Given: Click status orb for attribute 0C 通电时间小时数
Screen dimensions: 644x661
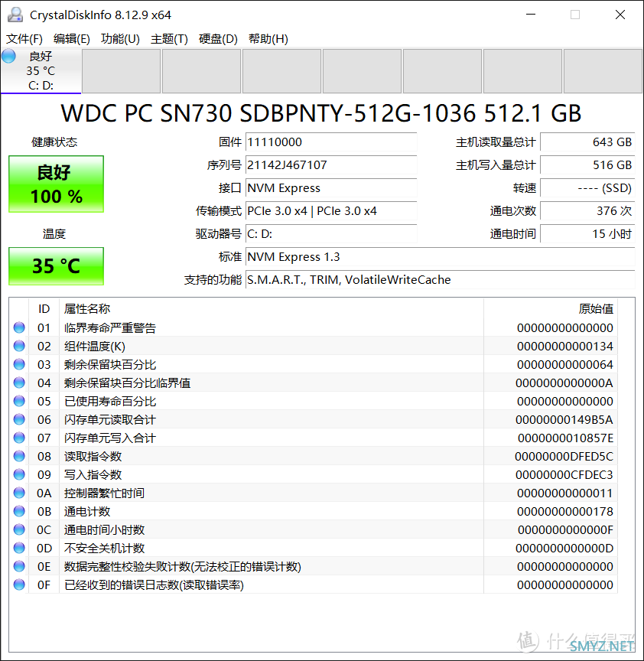Looking at the screenshot, I should [x=19, y=529].
